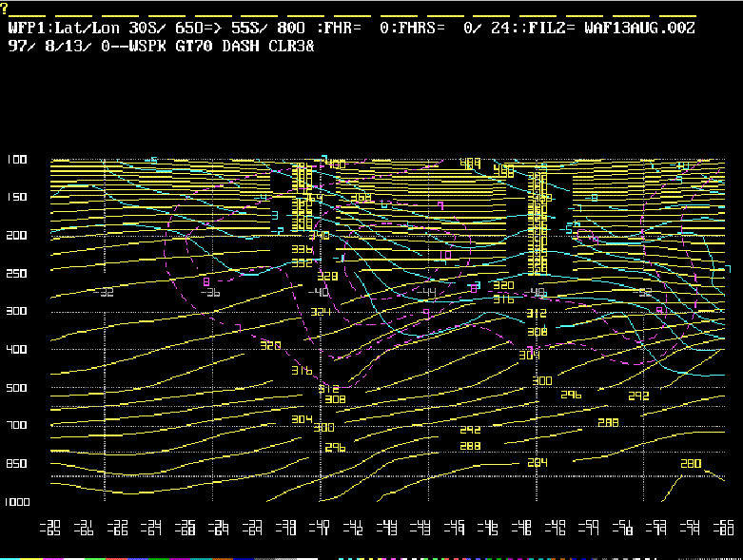Click the 368 theta contour label
This screenshot has width=743, height=560.
362,198
